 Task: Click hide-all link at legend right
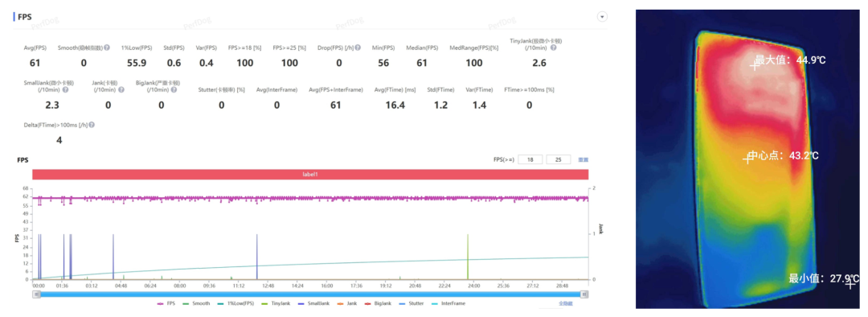tap(565, 303)
